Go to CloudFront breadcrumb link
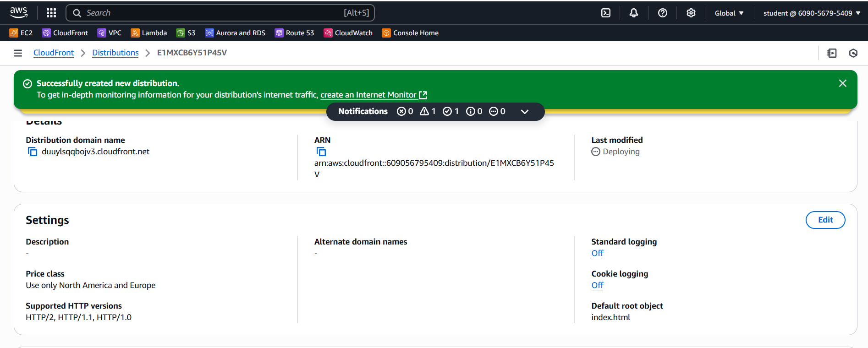The width and height of the screenshot is (868, 348). pos(54,53)
